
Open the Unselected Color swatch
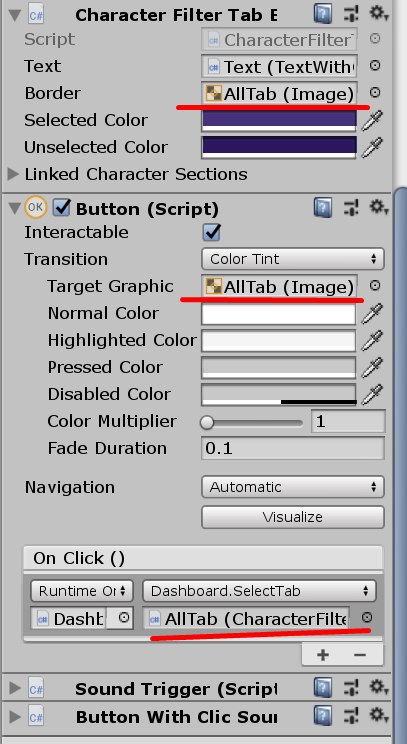point(279,147)
